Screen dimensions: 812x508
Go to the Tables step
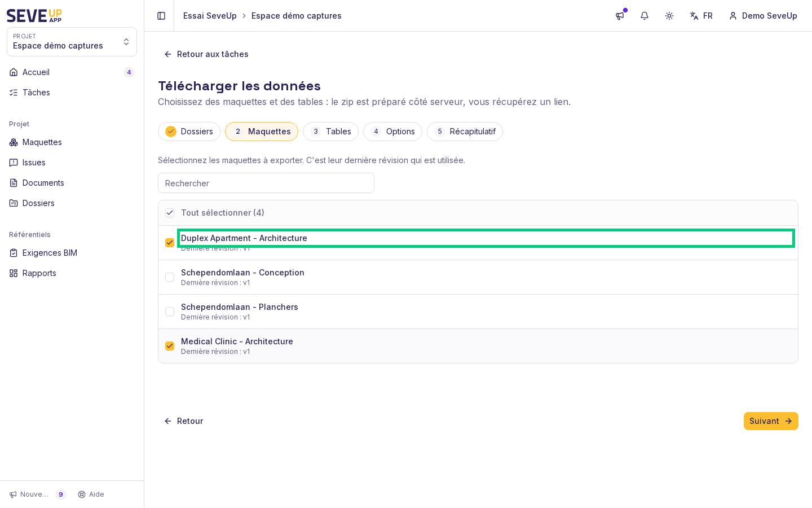coord(330,132)
